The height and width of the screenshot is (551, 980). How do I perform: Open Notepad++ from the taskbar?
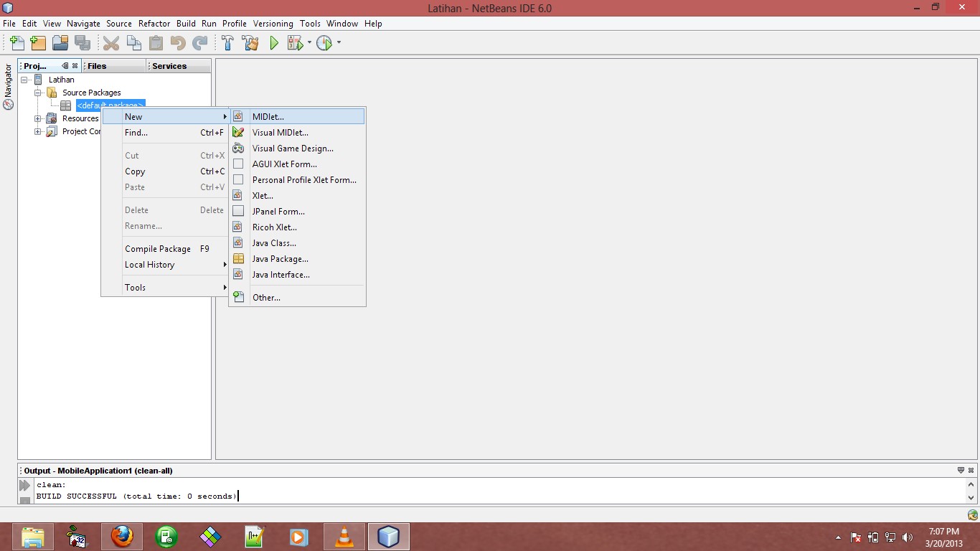(x=255, y=537)
